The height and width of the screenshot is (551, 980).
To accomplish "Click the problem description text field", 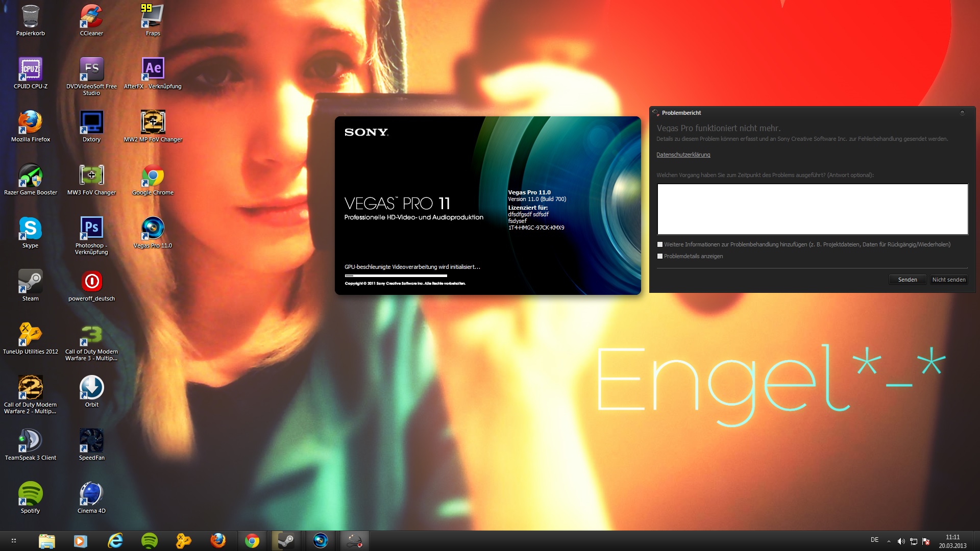I will (x=812, y=209).
